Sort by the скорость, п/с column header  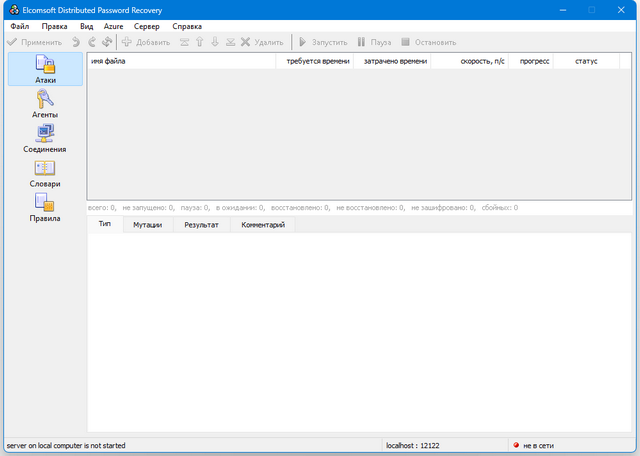(470, 61)
